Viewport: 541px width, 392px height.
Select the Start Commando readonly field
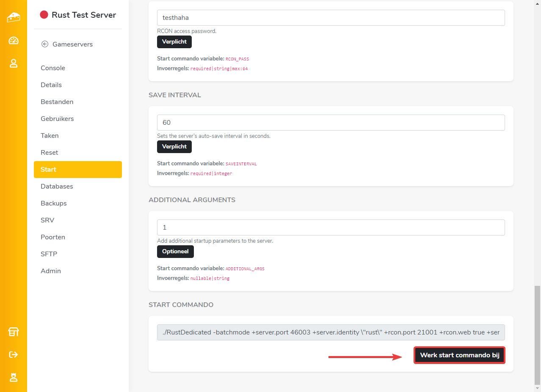[x=331, y=332]
